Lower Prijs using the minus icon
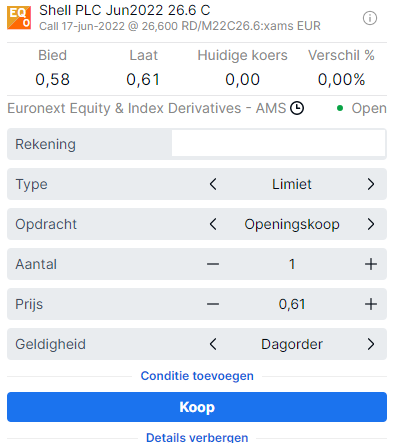This screenshot has height=443, width=401. click(x=213, y=304)
